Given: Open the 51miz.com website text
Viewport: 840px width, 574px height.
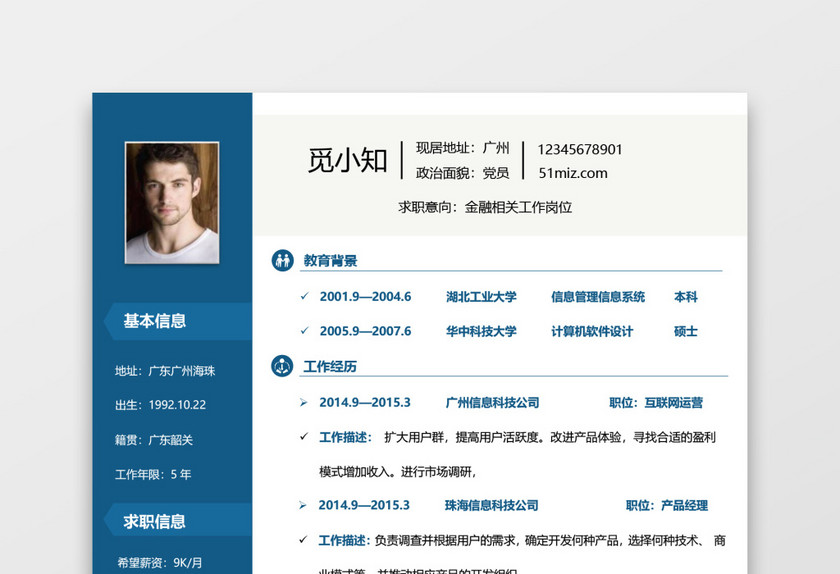Looking at the screenshot, I should 573,173.
